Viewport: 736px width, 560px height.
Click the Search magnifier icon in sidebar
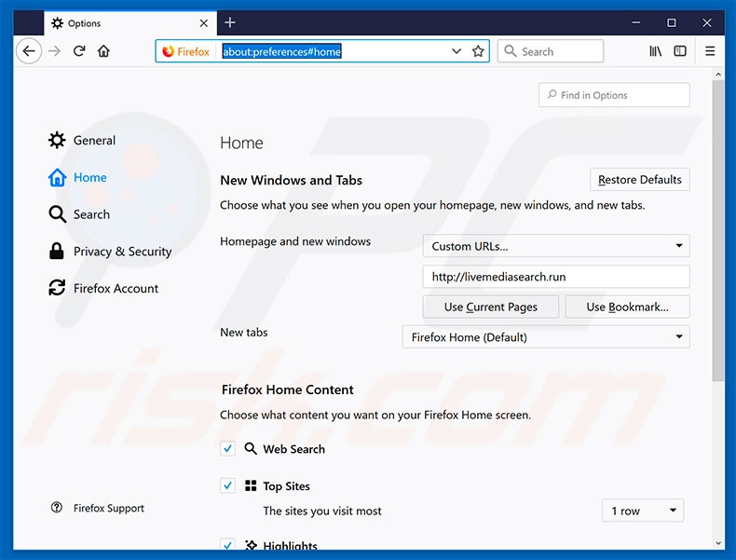(57, 214)
